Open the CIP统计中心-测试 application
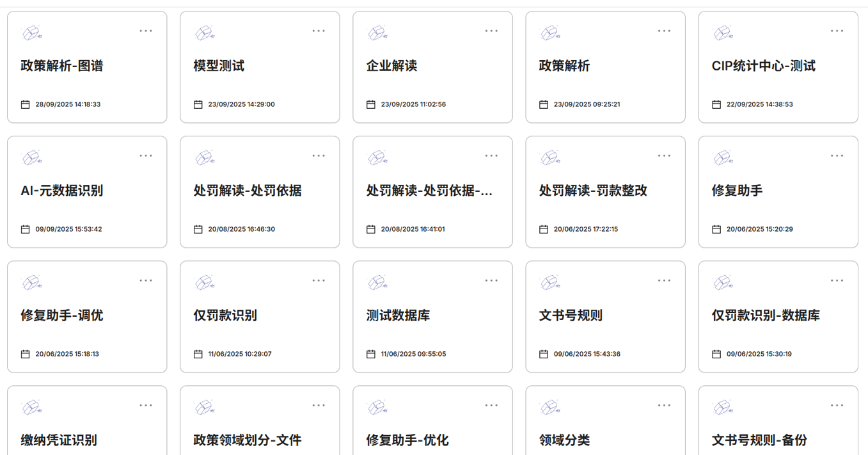Viewport: 868px width, 455px height. pyautogui.click(x=763, y=66)
